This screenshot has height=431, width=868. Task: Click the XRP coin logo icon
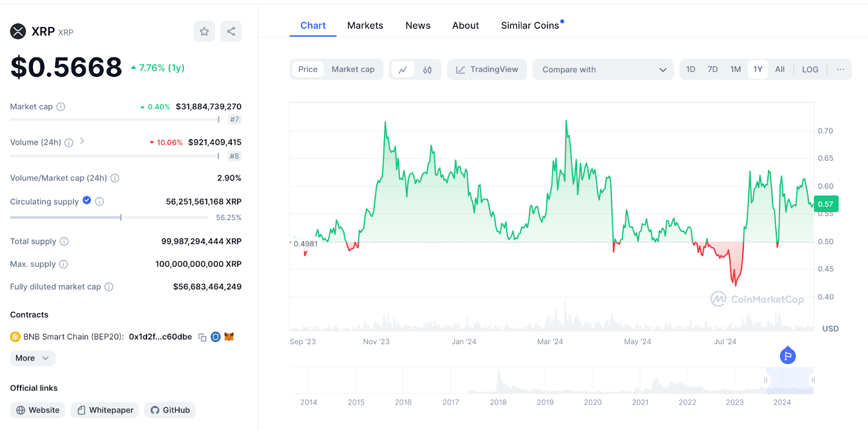[x=18, y=31]
